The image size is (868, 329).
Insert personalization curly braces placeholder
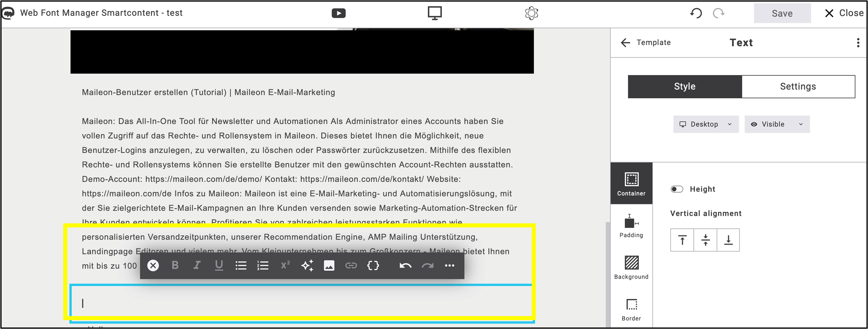tap(373, 265)
